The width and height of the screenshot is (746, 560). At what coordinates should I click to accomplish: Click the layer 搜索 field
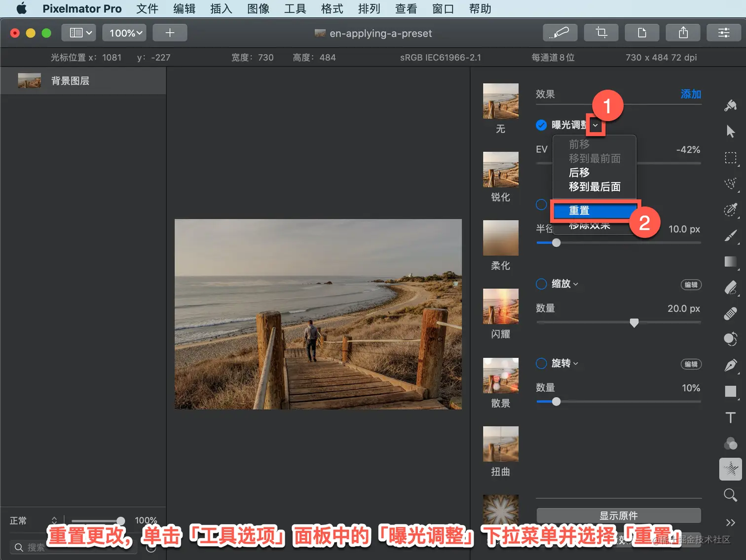(x=73, y=547)
